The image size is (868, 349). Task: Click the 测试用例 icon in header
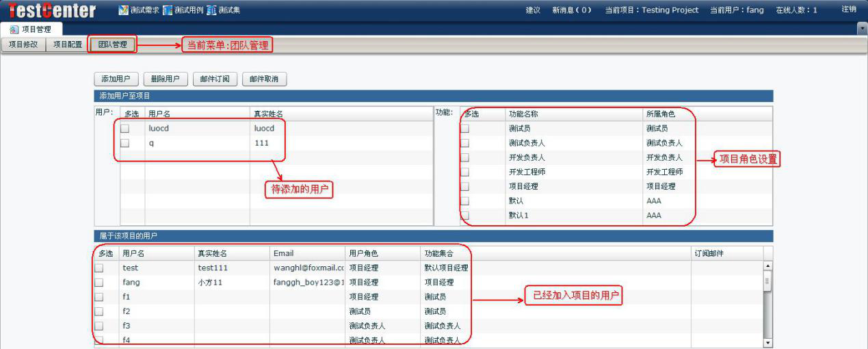pos(168,10)
